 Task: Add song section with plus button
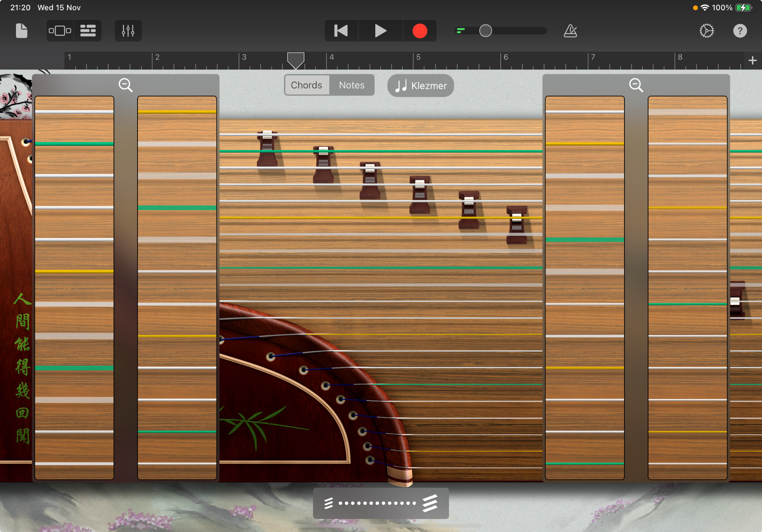(752, 60)
